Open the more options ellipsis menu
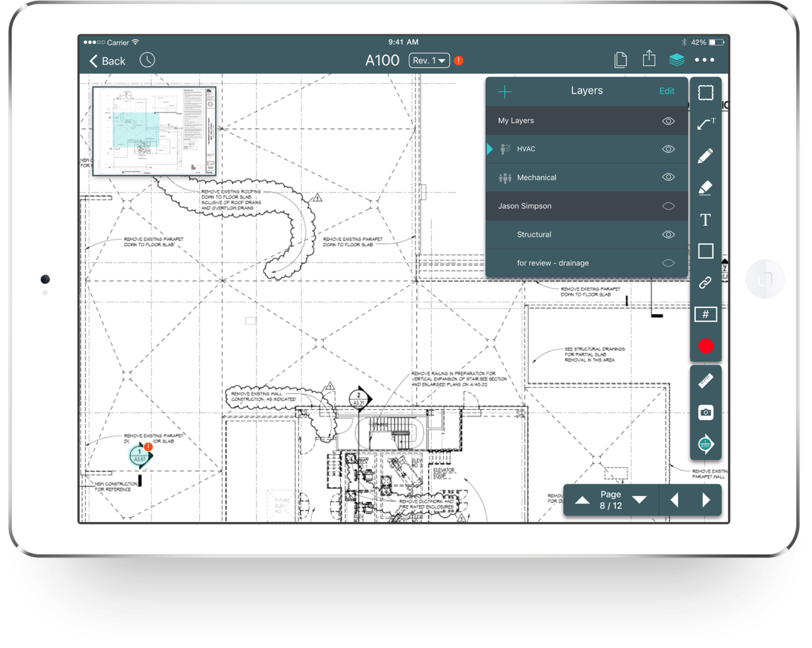 click(x=704, y=60)
